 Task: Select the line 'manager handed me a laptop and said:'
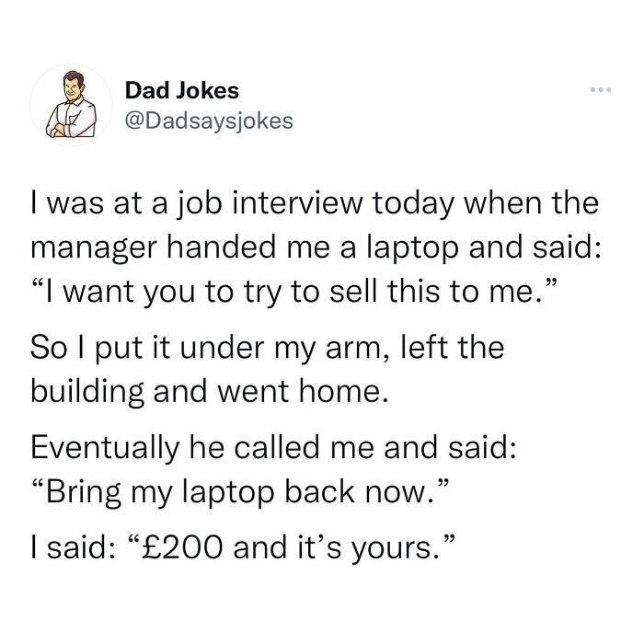(316, 248)
